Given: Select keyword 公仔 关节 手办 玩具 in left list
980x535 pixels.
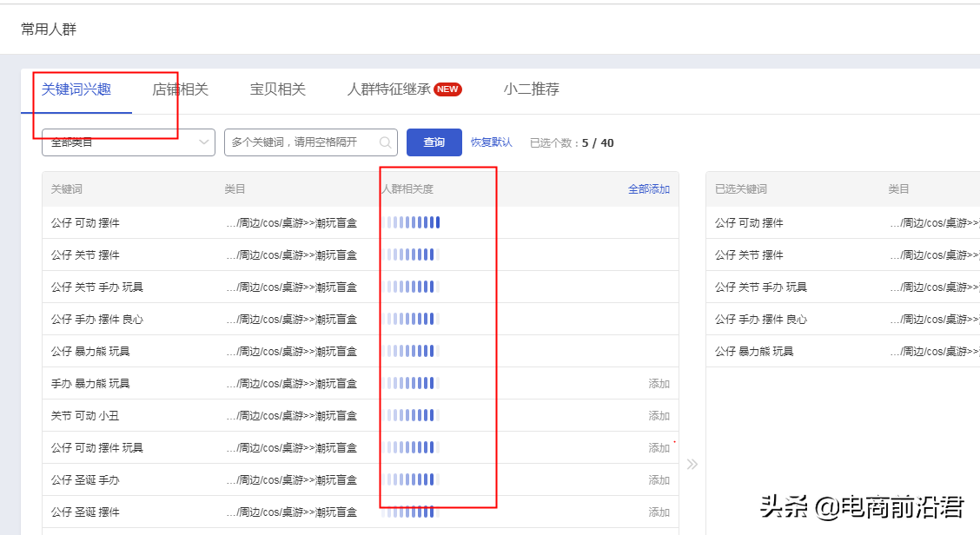Looking at the screenshot, I should click(x=361, y=287).
